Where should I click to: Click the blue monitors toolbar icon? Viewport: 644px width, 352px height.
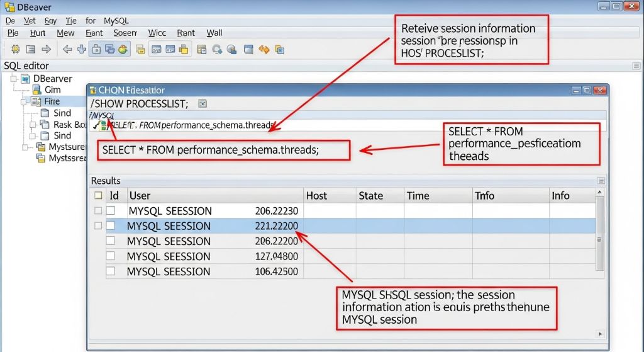tap(109, 49)
